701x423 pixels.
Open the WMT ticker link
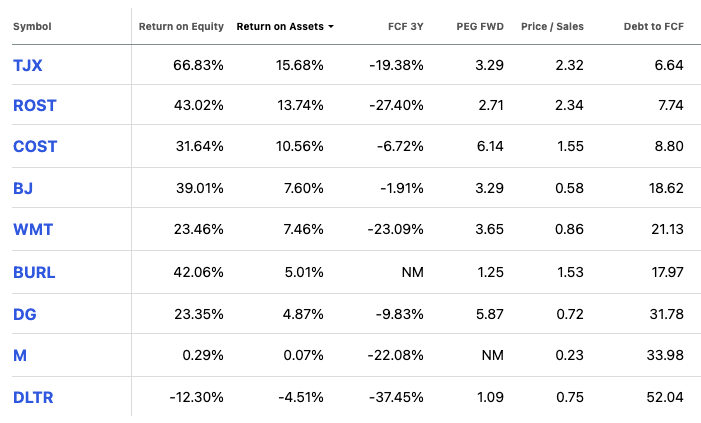33,229
